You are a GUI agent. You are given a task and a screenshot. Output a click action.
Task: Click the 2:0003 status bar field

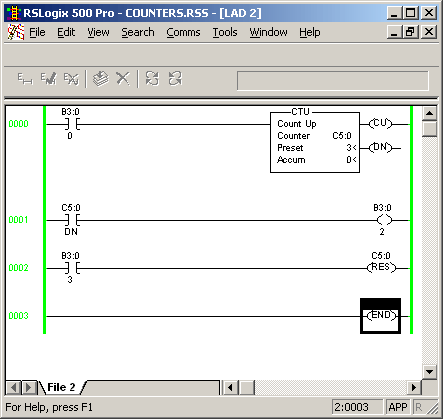coord(357,407)
